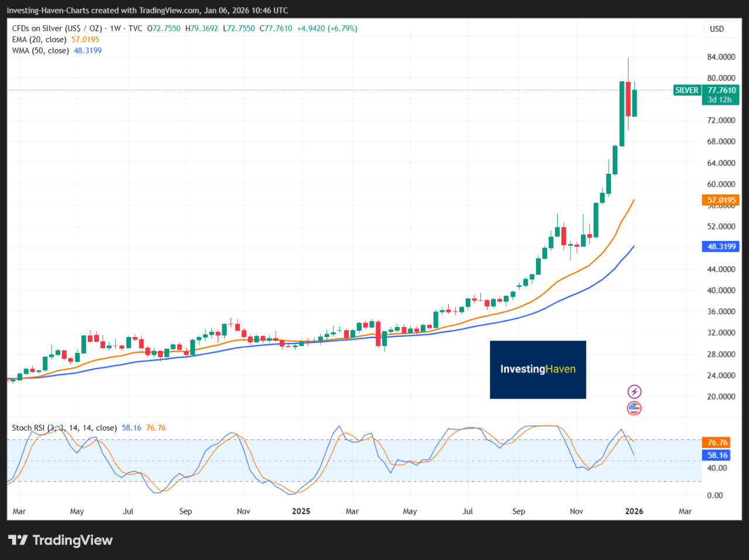Image resolution: width=749 pixels, height=560 pixels.
Task: Click the green SILVER symbol price tag
Action: tap(686, 90)
